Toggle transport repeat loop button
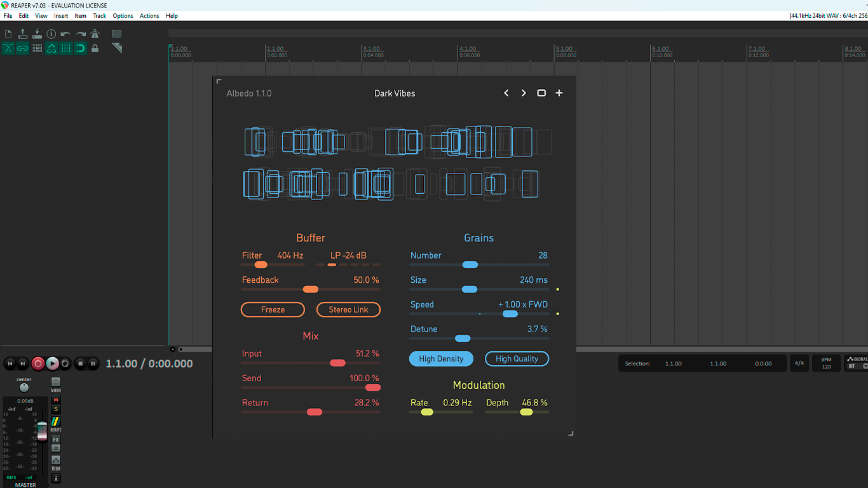Screen dimensions: 868x488 (65, 363)
